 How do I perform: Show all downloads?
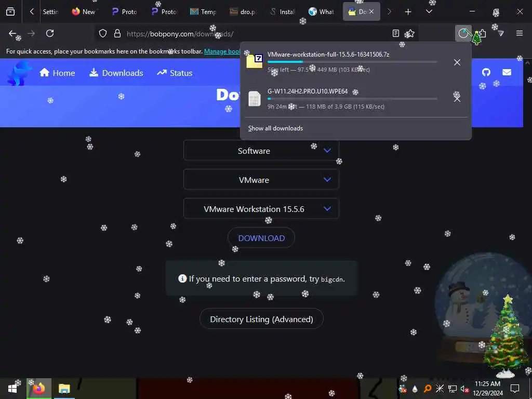coord(275,128)
